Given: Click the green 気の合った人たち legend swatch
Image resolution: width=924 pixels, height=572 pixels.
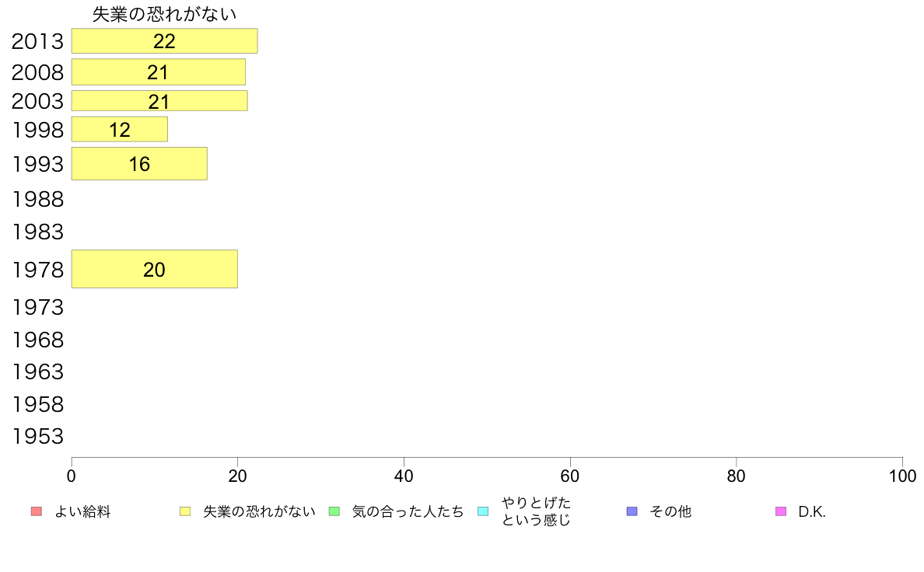Looking at the screenshot, I should coord(334,511).
